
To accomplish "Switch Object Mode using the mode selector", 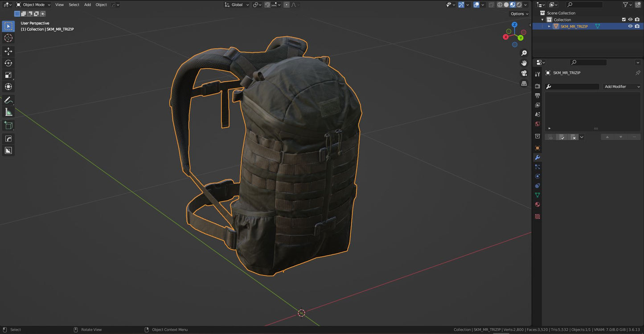I will 33,5.
